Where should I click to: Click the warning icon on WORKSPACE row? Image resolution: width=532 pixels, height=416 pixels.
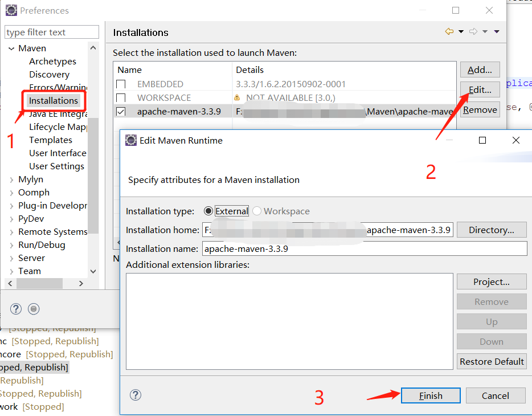point(237,97)
